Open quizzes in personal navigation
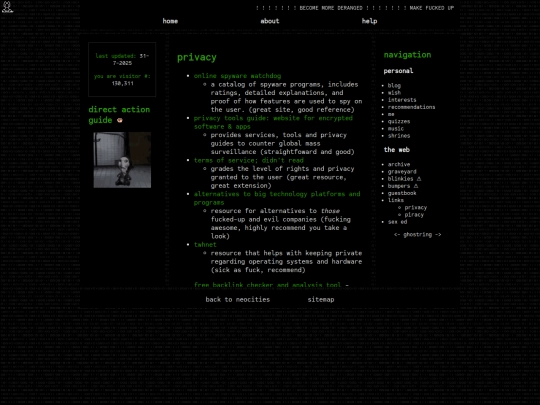This screenshot has width=540, height=405. (x=399, y=122)
